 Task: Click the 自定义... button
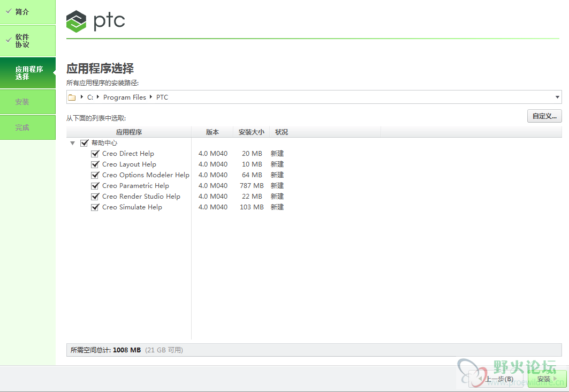[x=544, y=116]
